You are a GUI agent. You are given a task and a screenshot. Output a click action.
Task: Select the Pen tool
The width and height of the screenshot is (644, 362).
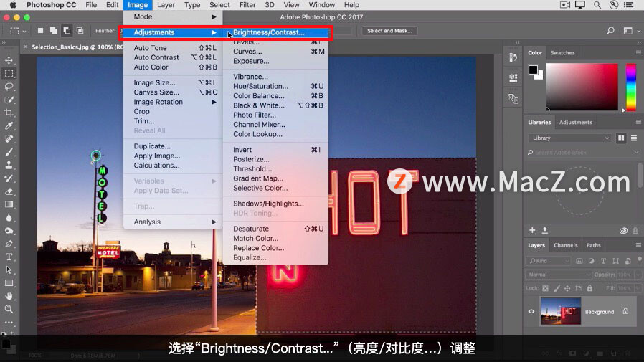tap(9, 244)
